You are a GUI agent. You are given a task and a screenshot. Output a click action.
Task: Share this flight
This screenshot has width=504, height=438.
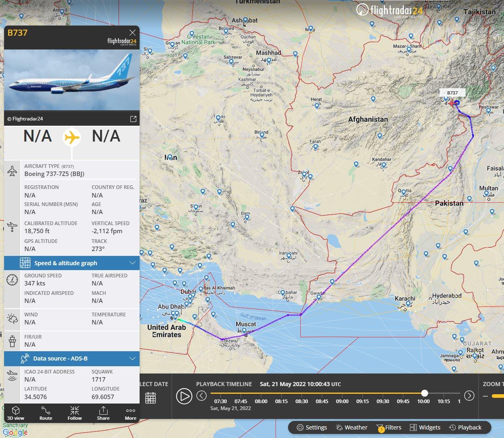[x=103, y=413]
